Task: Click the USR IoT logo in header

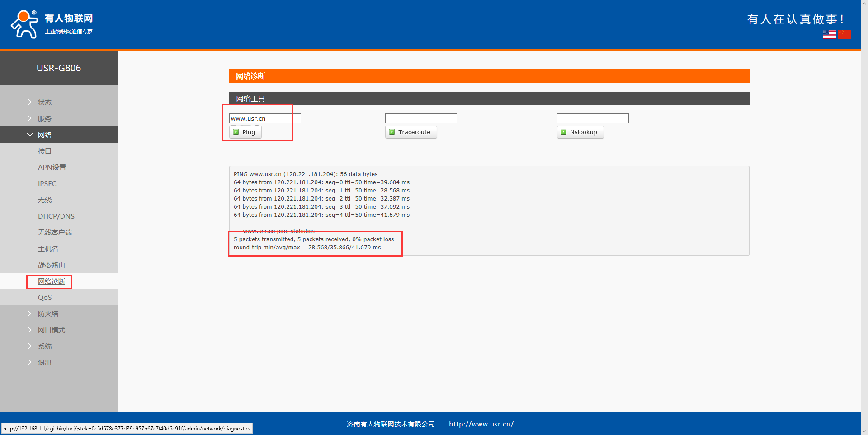Action: click(52, 24)
